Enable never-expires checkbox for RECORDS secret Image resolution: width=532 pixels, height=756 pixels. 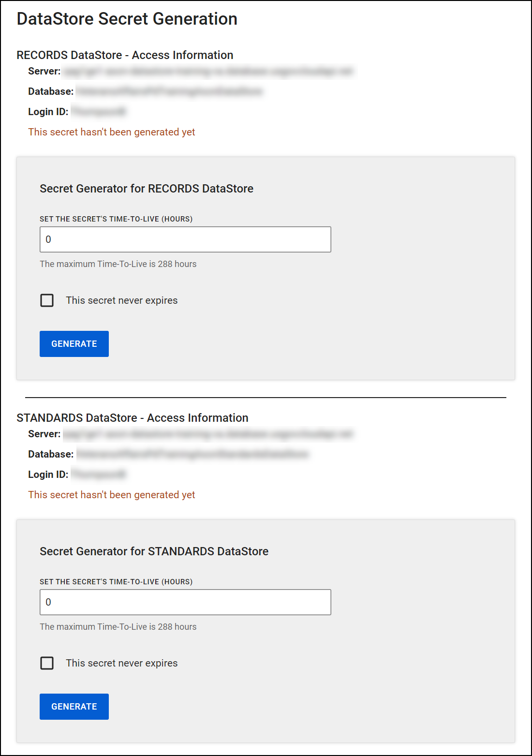click(47, 300)
